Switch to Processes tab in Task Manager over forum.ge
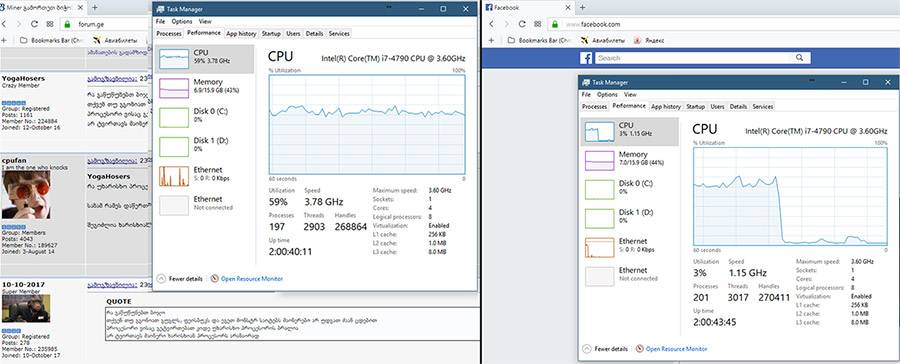The height and width of the screenshot is (364, 900). pyautogui.click(x=169, y=34)
